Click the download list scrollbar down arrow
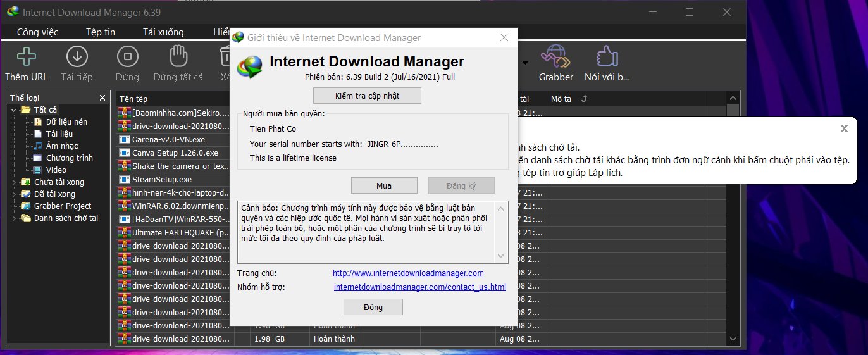868x355 pixels. click(x=733, y=339)
